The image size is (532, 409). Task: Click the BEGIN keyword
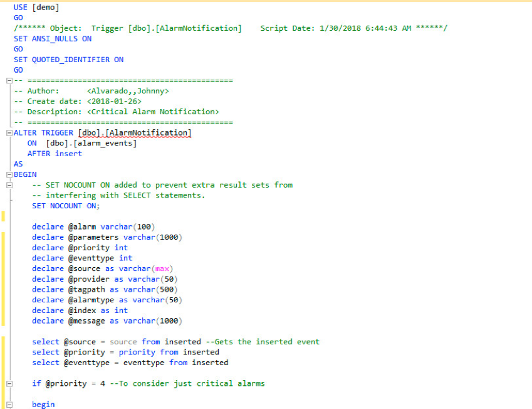[x=25, y=174]
